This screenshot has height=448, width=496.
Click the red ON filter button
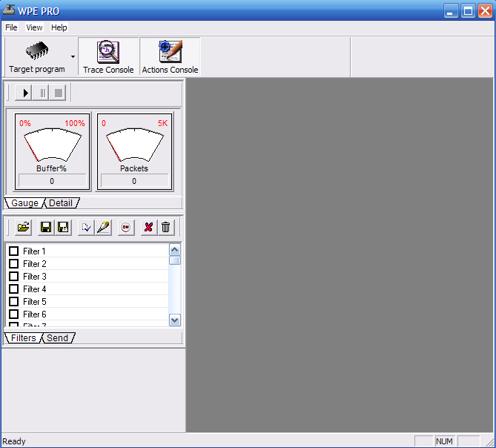pos(126,228)
